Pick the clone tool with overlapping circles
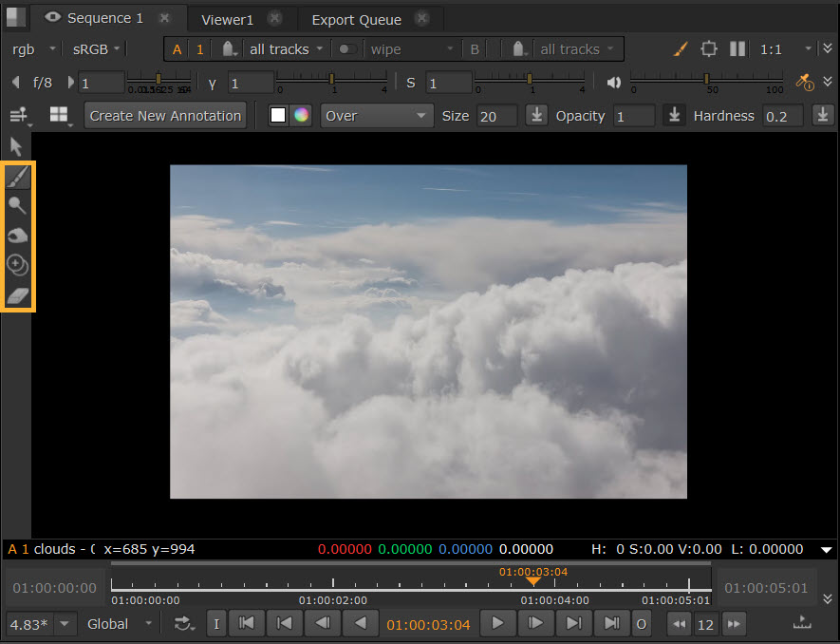This screenshot has width=840, height=644. 18,266
